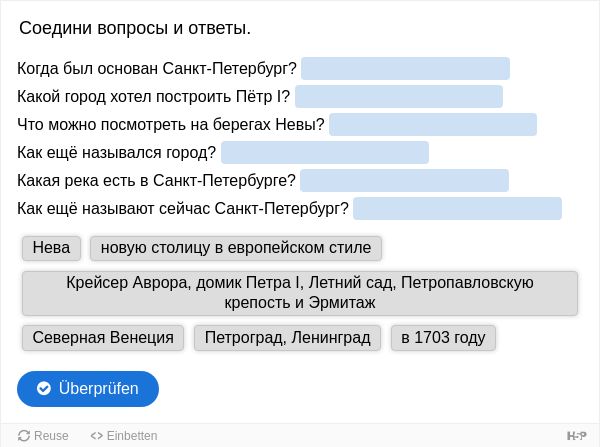Click blank after 'Когда был основан Санкт-Петербург?'

coord(405,69)
